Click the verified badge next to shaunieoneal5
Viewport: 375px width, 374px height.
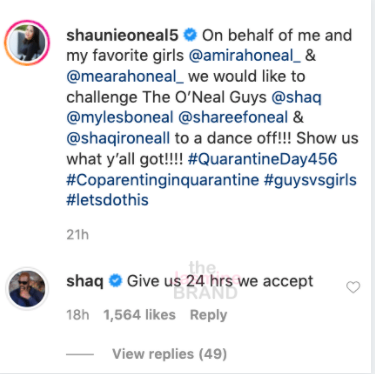click(190, 35)
